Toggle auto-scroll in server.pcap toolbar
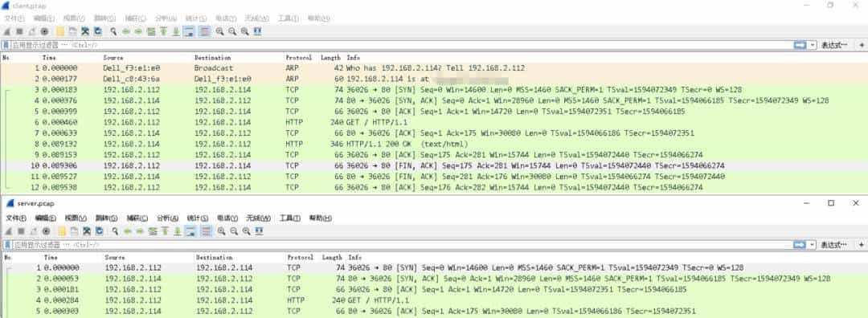Image resolution: width=868 pixels, height=318 pixels. (x=190, y=231)
